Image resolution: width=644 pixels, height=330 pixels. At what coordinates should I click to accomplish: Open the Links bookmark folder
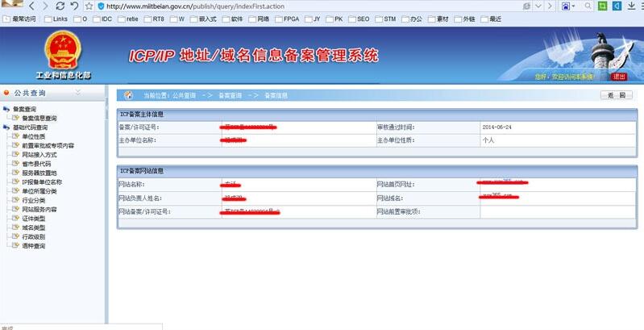point(56,19)
